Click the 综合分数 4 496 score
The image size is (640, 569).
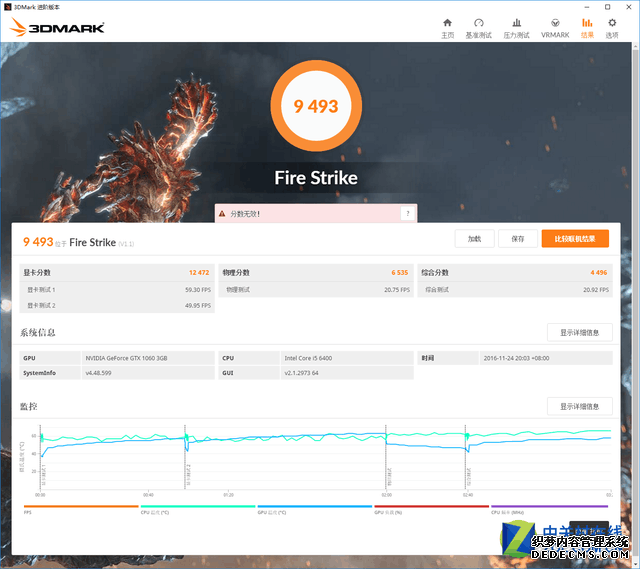pyautogui.click(x=599, y=272)
